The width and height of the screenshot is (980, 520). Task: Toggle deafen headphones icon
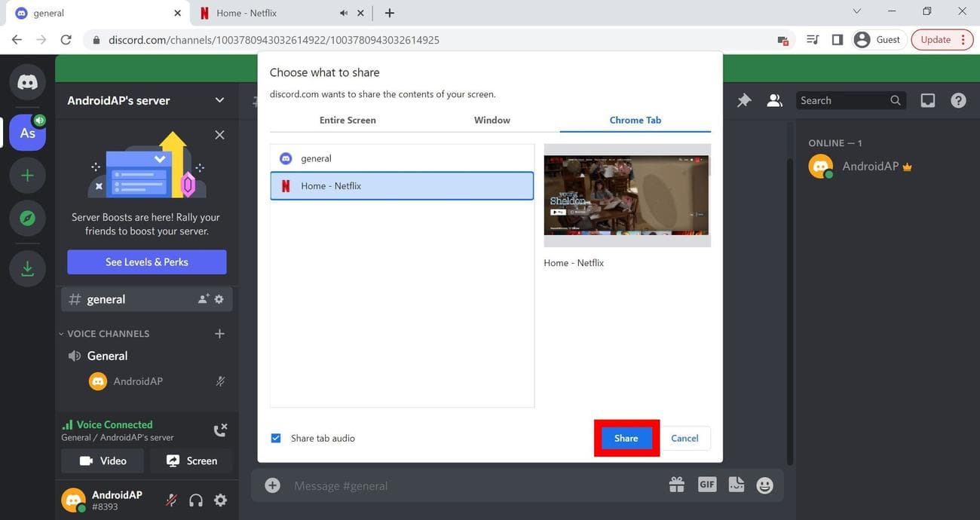[x=196, y=500]
